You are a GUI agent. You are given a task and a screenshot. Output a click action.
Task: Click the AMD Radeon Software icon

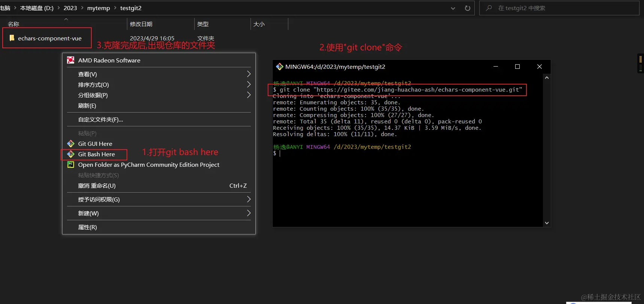70,60
